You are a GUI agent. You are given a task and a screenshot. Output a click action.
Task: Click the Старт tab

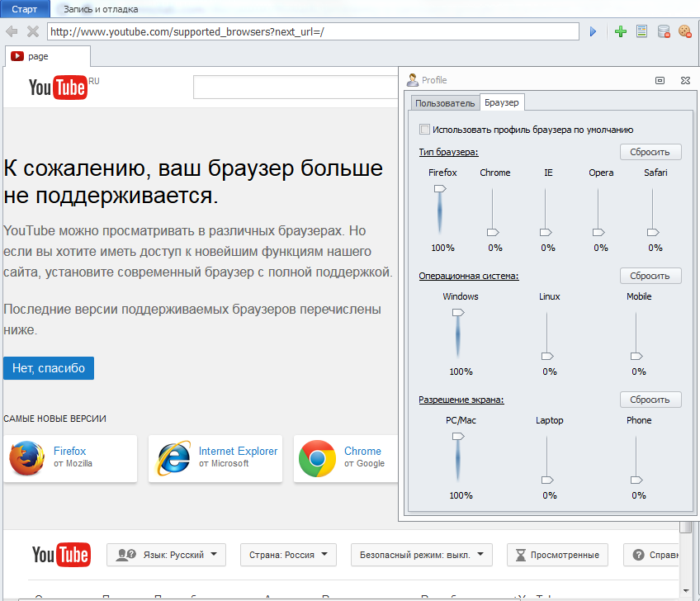click(x=25, y=9)
